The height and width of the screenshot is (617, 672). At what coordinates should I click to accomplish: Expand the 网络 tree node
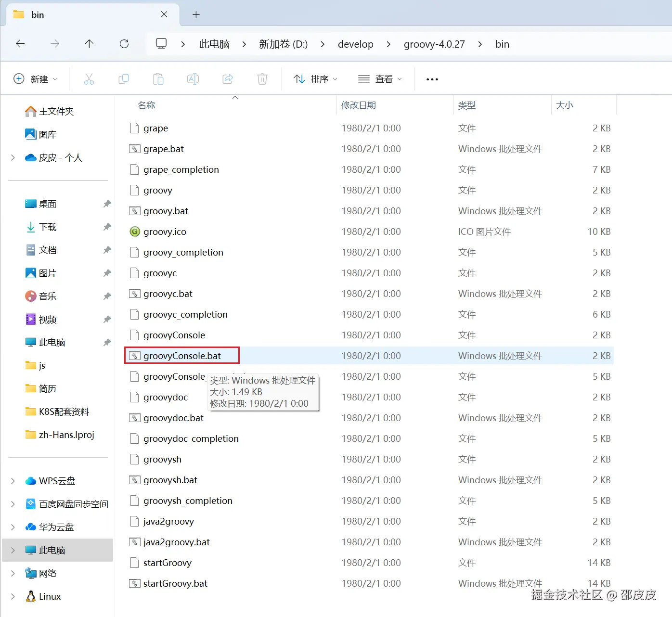pos(13,573)
